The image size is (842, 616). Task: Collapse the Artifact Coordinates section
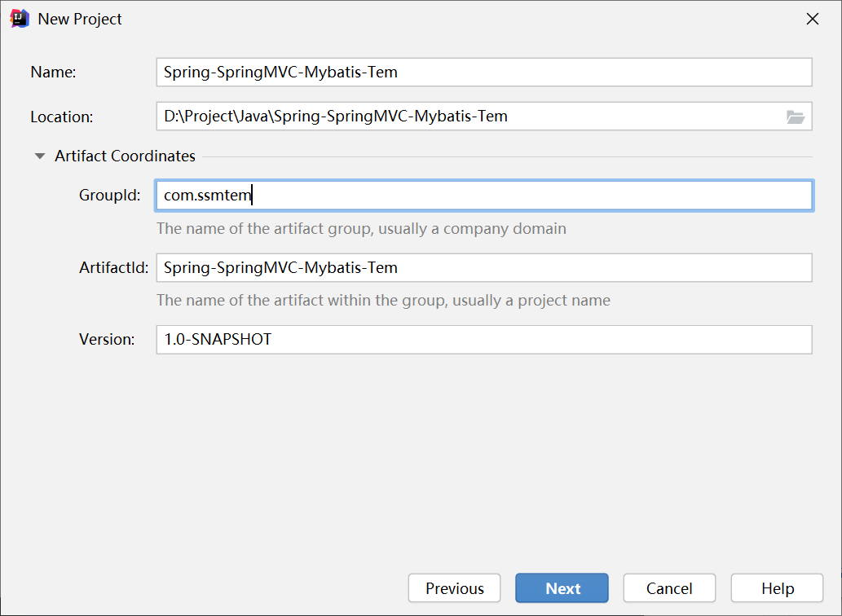40,156
